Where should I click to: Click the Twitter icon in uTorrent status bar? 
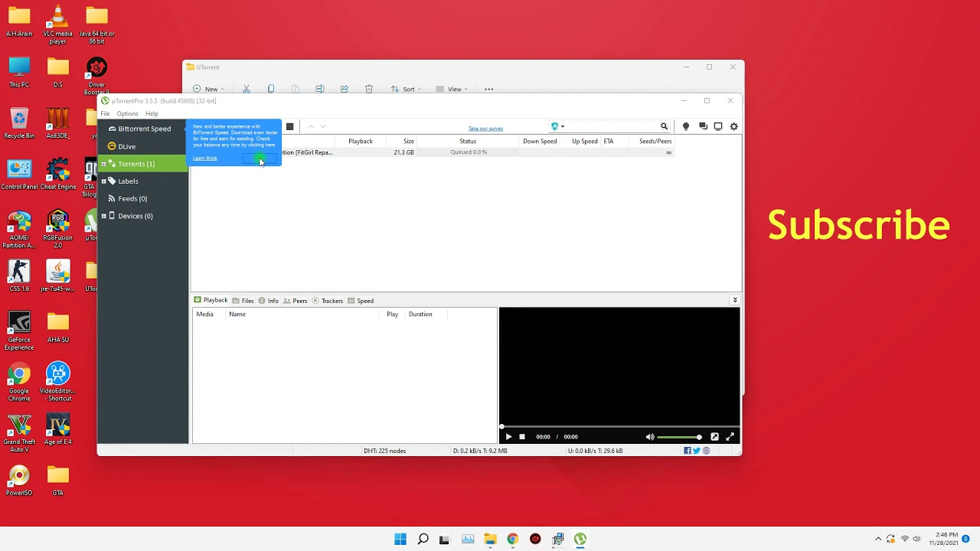697,451
